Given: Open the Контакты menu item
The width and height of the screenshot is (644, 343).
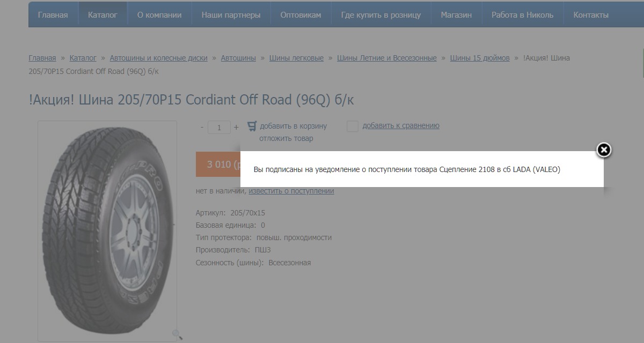Looking at the screenshot, I should tap(591, 15).
